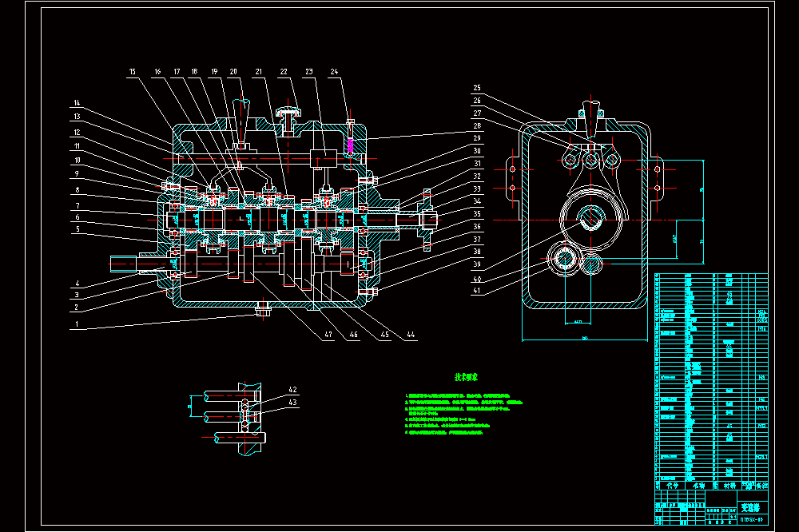Click the 材料 column header in parts list
The height and width of the screenshot is (532, 799).
729,486
